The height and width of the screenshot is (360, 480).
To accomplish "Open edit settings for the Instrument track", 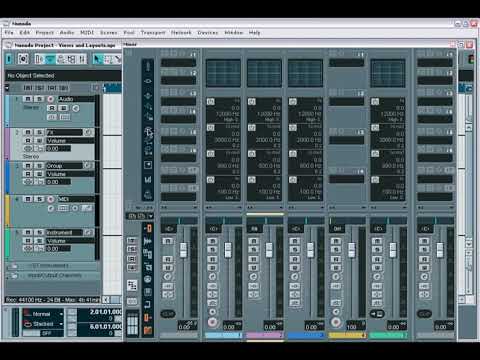I will 88,232.
